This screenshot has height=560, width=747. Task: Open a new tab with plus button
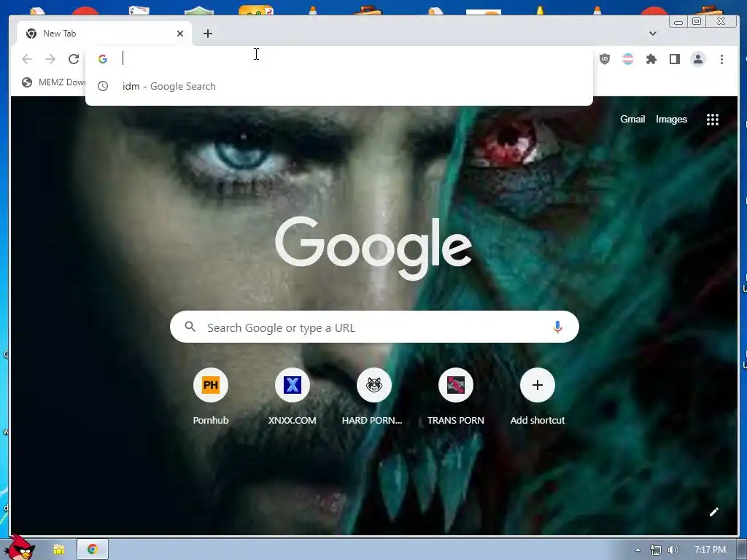[x=208, y=34]
